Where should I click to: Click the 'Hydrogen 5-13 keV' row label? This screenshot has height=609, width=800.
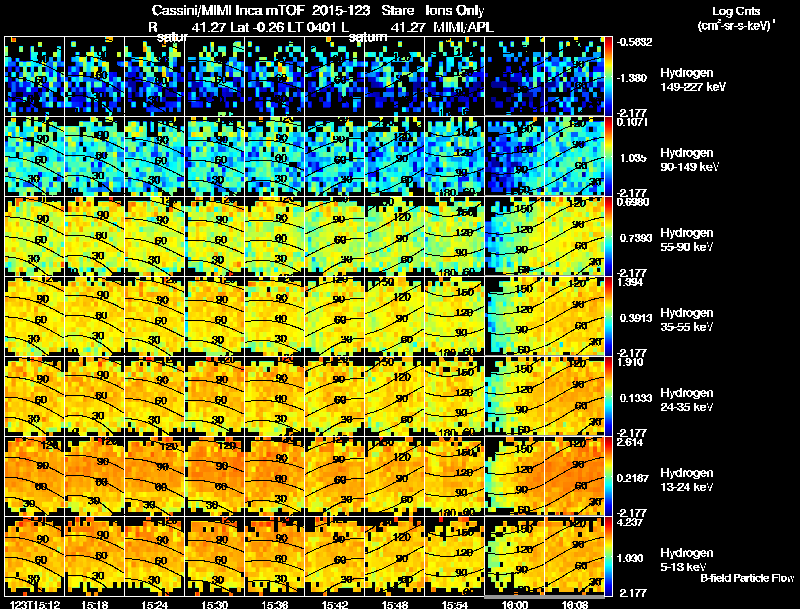(x=687, y=560)
